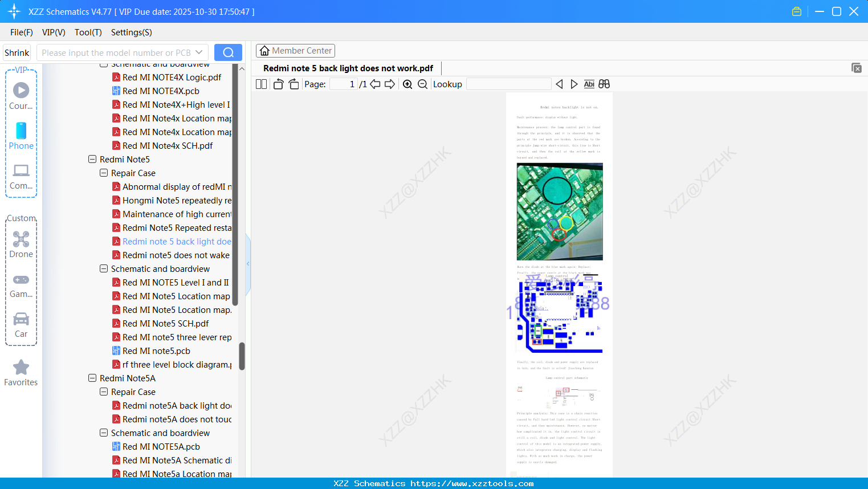The height and width of the screenshot is (489, 868).
Task: Go to previous page arrow
Action: [x=375, y=84]
